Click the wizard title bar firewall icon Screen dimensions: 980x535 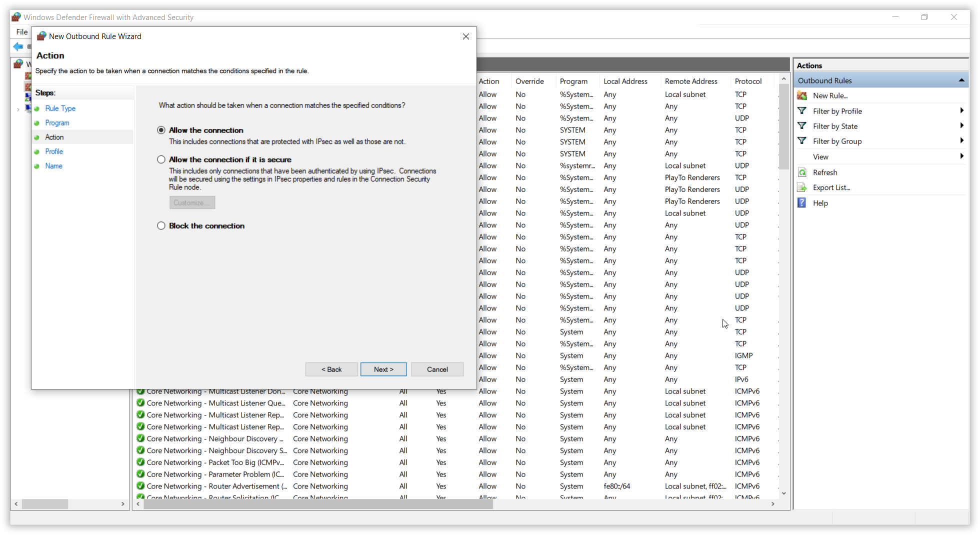[41, 36]
